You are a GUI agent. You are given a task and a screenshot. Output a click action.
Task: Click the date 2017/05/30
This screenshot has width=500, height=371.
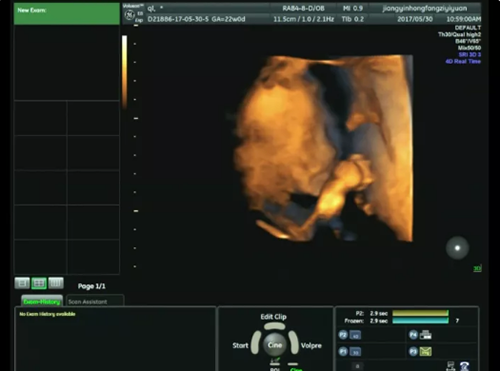[x=415, y=19]
